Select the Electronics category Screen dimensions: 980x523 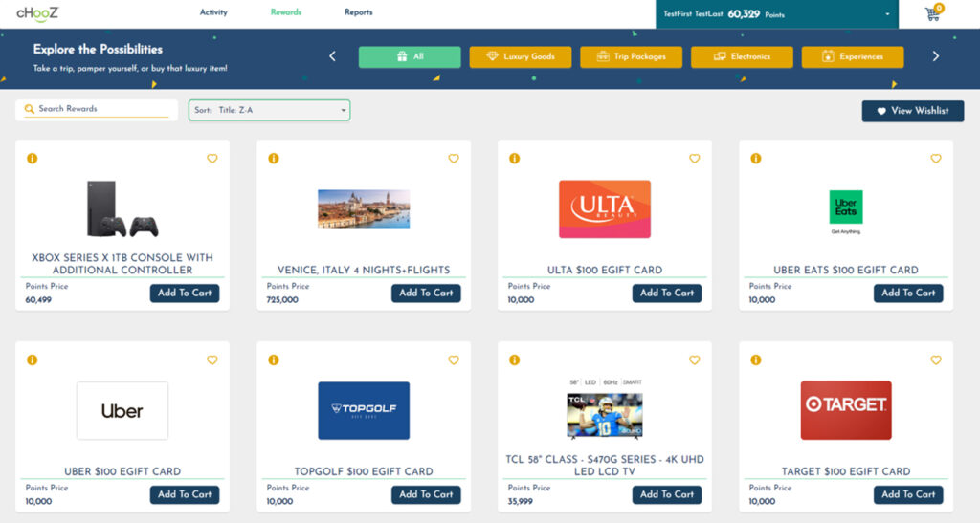pos(742,56)
